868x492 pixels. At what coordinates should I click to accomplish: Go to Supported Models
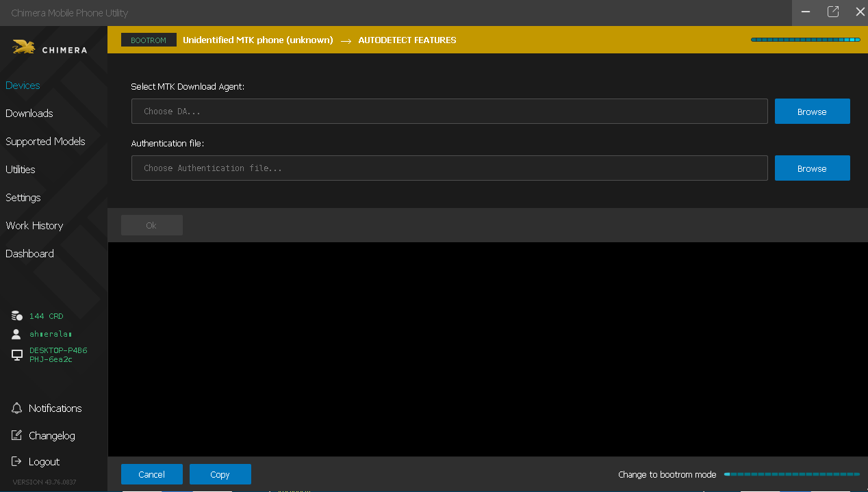tap(45, 142)
